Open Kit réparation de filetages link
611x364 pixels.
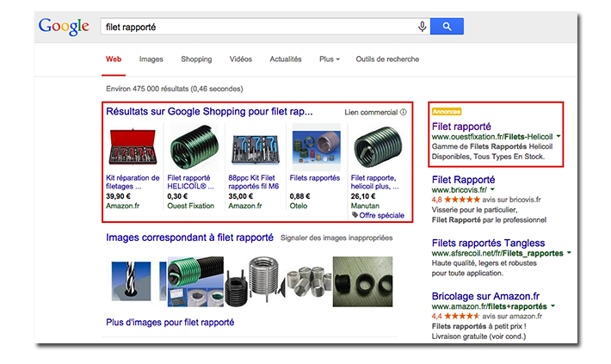(x=133, y=182)
